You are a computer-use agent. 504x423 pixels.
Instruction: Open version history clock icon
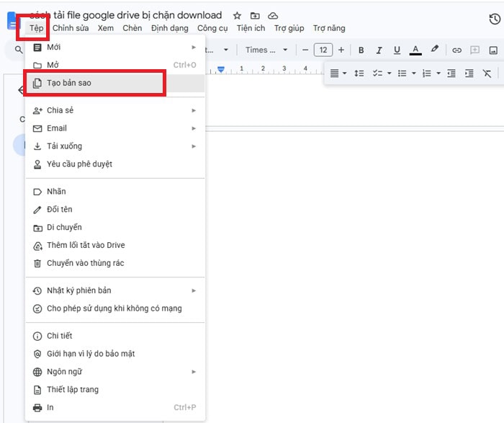(x=495, y=19)
